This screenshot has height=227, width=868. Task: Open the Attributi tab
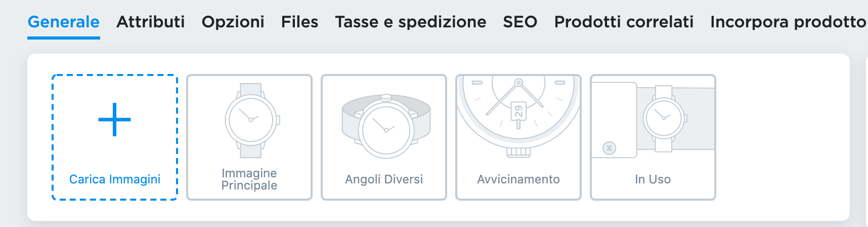(151, 22)
